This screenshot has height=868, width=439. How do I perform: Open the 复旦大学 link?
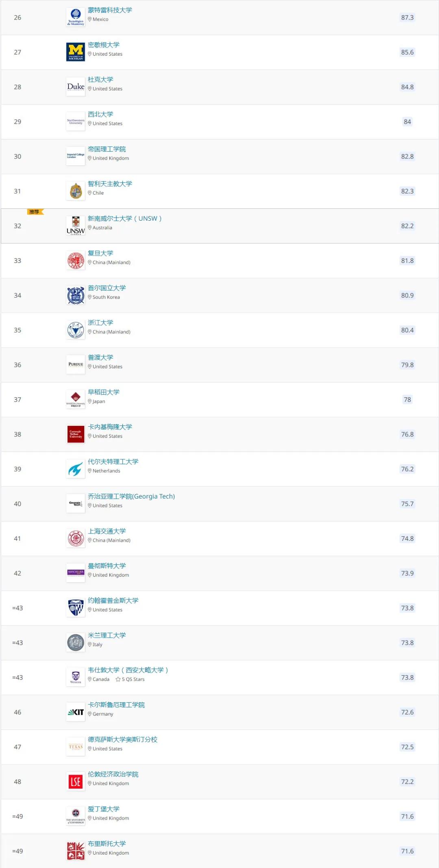click(x=100, y=253)
